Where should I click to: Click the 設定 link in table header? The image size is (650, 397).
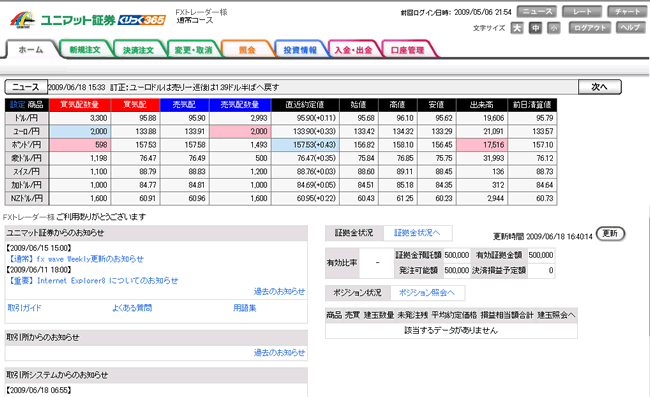point(17,105)
